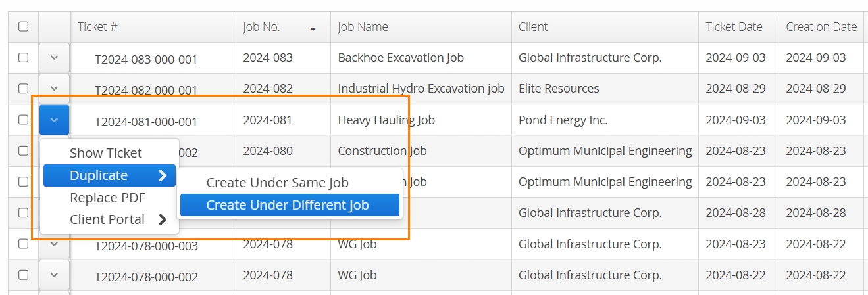Click creation date 2024-08-22 in T2024-078-000-003 row
This screenshot has width=868, height=295.
pos(816,244)
